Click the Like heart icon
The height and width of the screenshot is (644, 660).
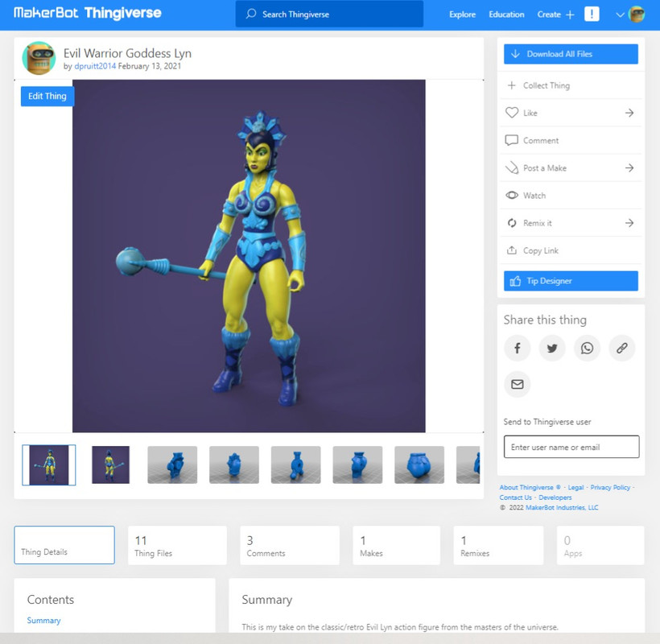(511, 113)
